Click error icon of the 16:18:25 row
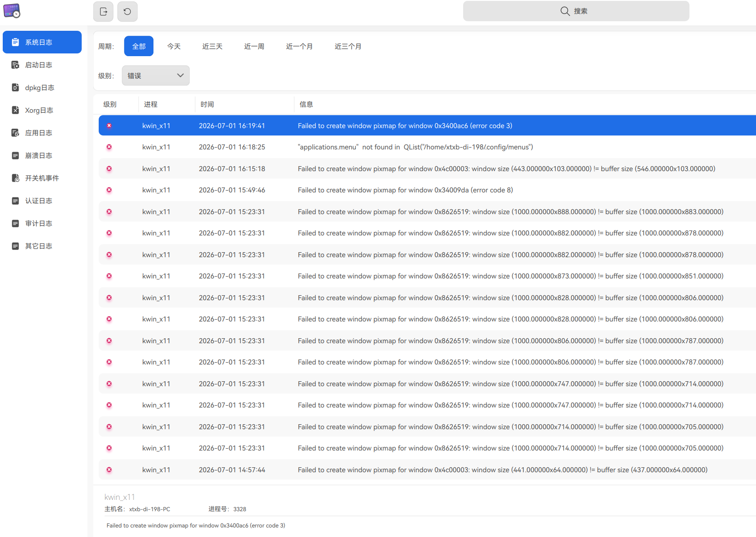Screen dimensions: 756x537 109,147
